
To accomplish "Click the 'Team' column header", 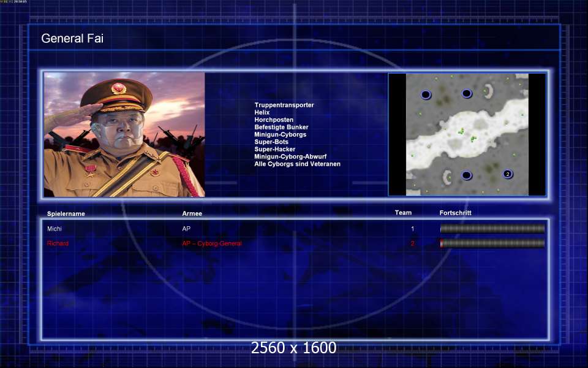I will (x=403, y=213).
